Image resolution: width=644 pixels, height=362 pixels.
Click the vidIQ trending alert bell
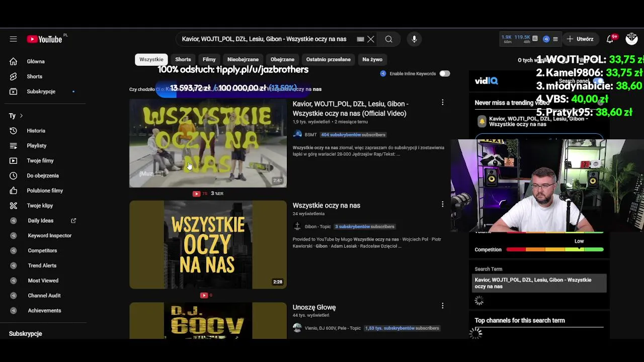[481, 122]
